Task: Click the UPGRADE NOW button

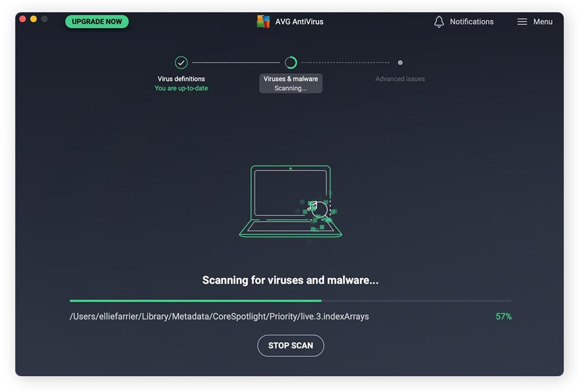Action: pyautogui.click(x=97, y=20)
